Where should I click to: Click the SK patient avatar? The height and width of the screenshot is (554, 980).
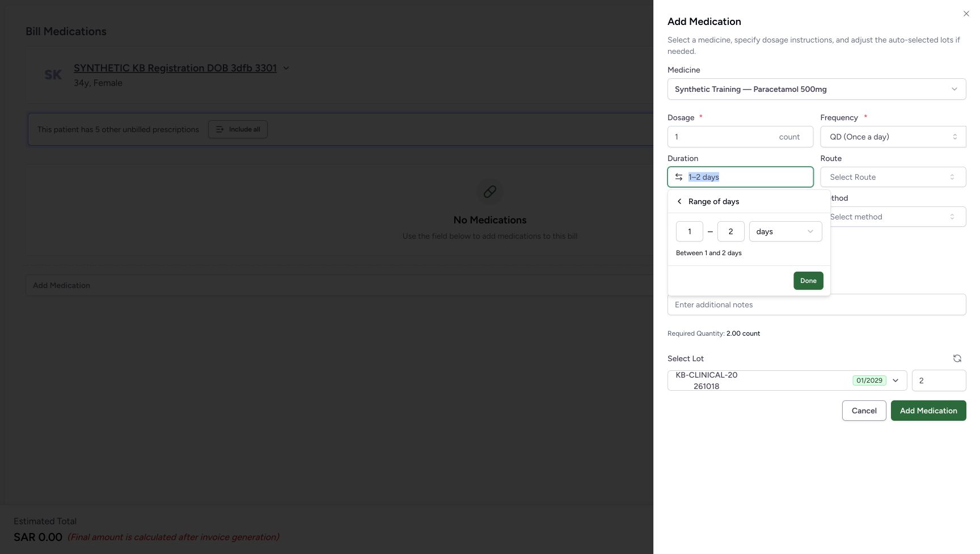(x=53, y=75)
